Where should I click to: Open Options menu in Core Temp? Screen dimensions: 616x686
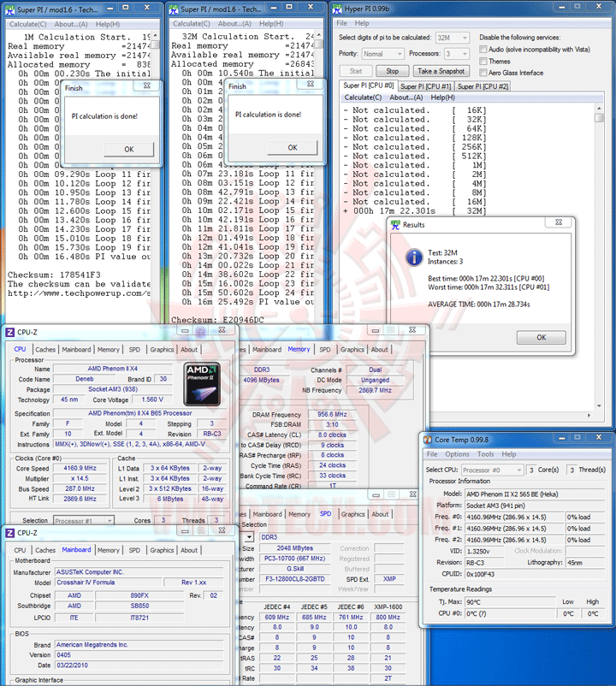pyautogui.click(x=457, y=454)
